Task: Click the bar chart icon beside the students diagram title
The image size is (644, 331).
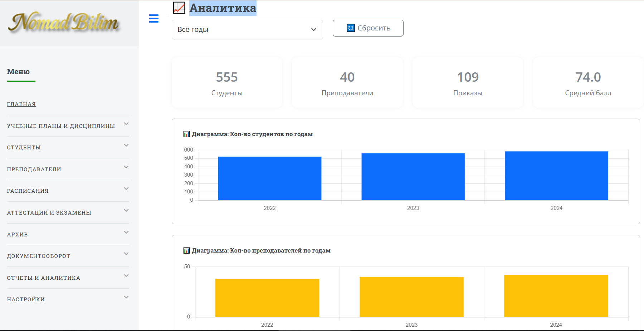Action: [186, 134]
